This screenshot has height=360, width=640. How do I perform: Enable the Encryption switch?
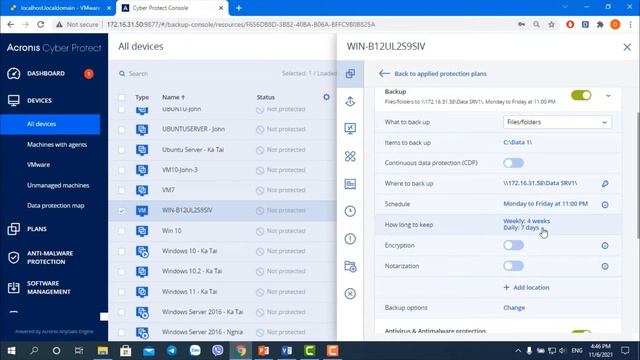click(x=513, y=245)
